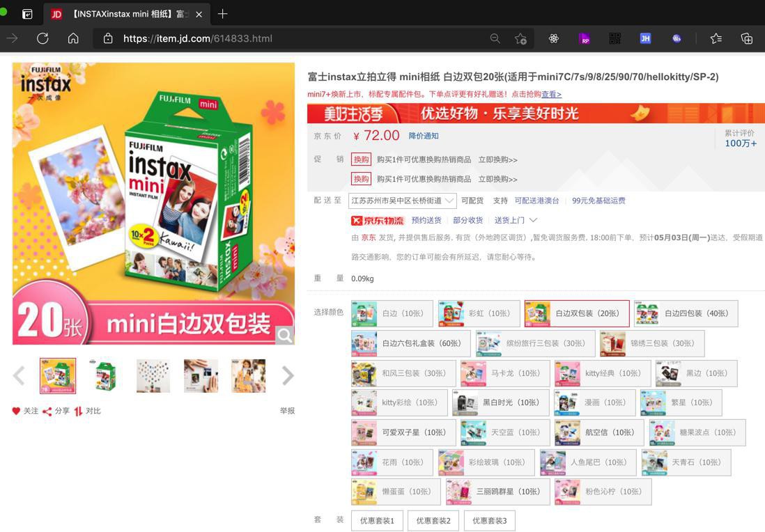Select the fifth product thumbnail

pos(249,376)
